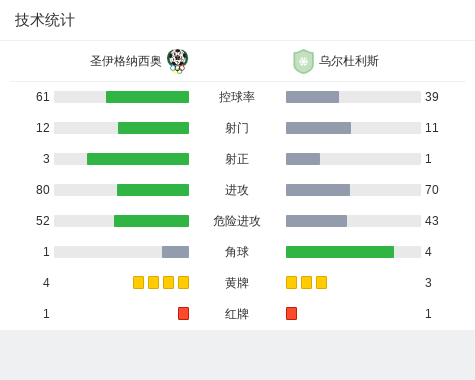Click the green 射正 bar showing 3
Image resolution: width=475 pixels, height=380 pixels.
[138, 159]
